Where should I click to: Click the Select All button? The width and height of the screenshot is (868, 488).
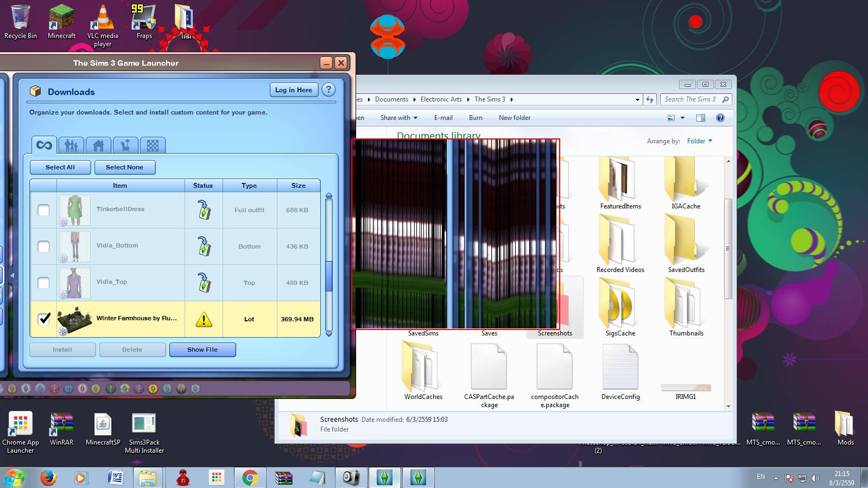pos(60,167)
